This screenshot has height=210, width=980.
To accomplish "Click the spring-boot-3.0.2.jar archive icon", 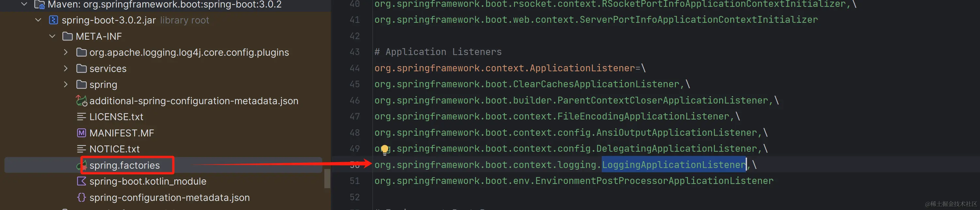I will (54, 20).
